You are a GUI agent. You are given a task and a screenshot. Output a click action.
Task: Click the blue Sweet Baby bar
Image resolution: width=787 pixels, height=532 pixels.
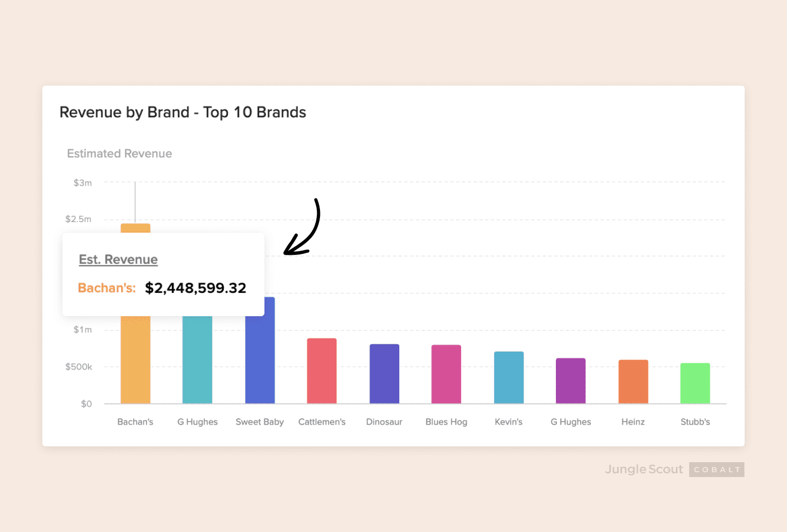(x=260, y=360)
